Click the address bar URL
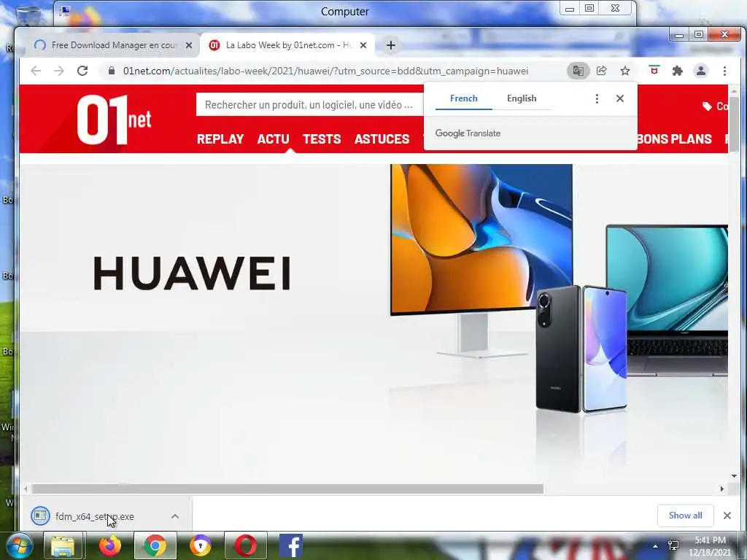Image resolution: width=747 pixels, height=560 pixels. click(x=325, y=71)
